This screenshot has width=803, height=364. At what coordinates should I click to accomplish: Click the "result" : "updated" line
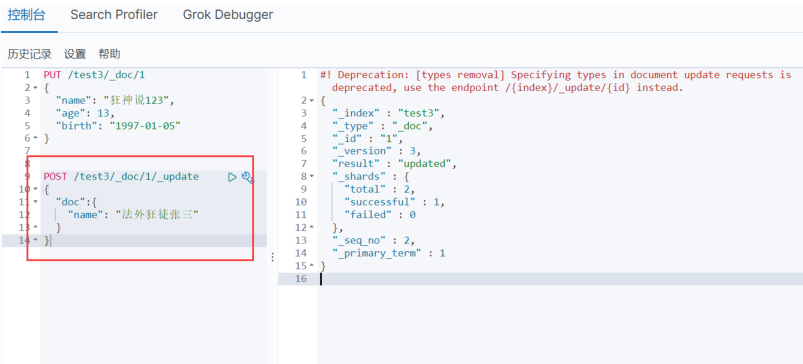pos(394,164)
